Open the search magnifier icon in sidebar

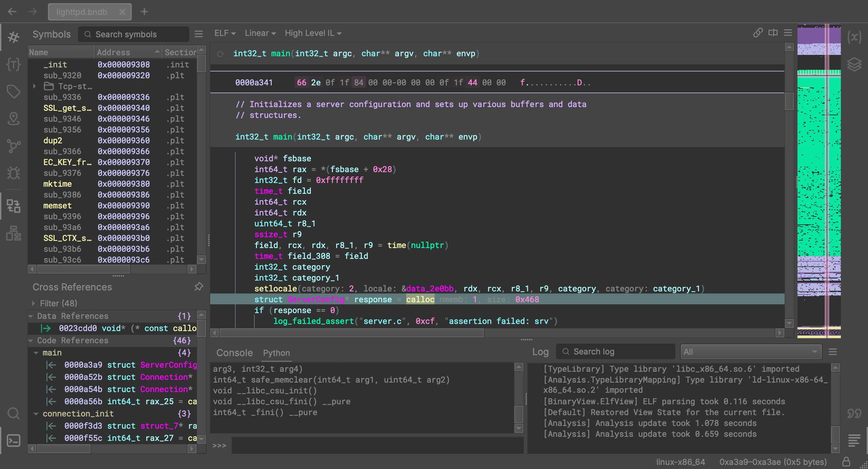point(14,413)
